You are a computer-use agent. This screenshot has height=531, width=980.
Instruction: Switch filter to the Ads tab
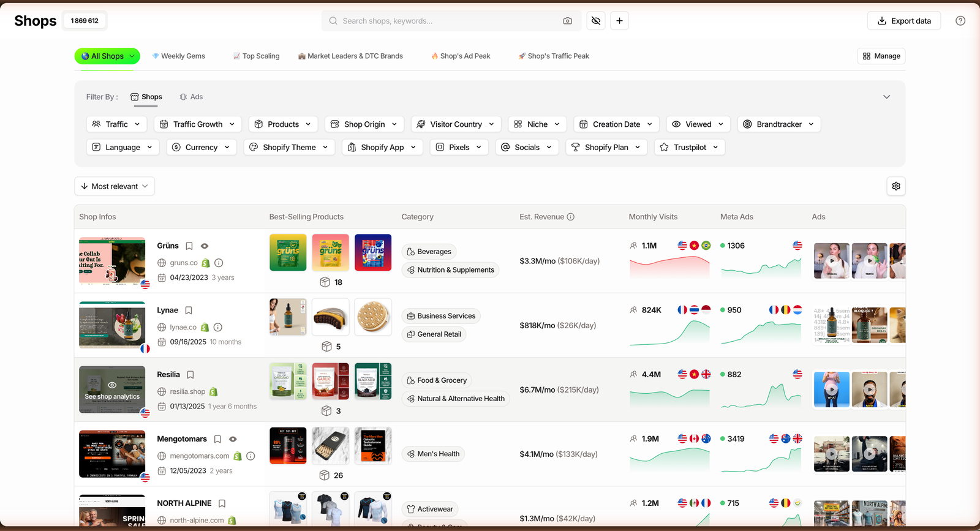(x=191, y=97)
